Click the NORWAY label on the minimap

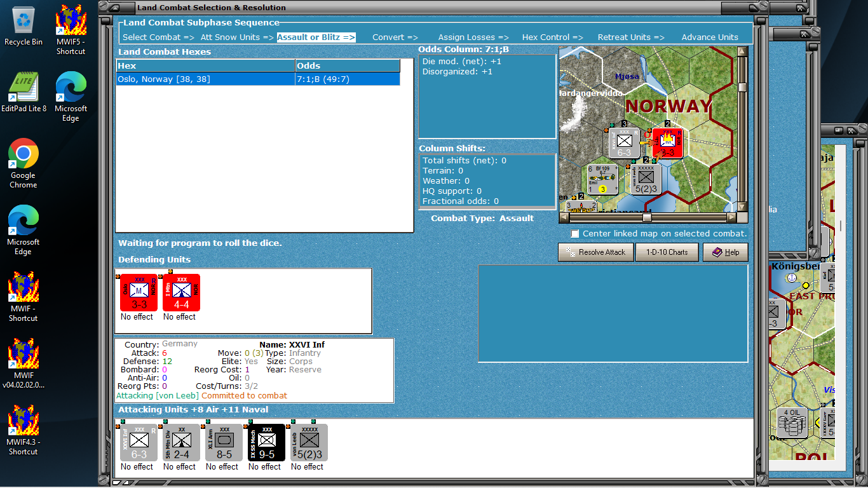pos(669,106)
